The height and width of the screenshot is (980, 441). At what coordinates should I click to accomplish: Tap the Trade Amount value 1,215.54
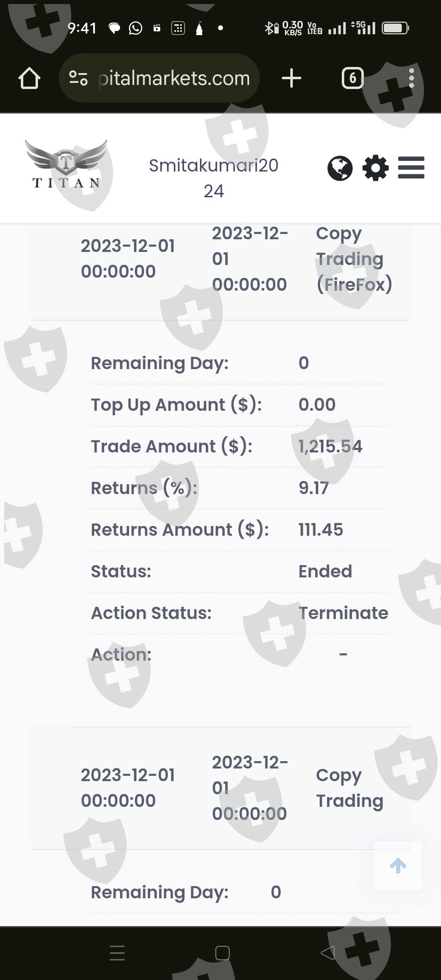[330, 446]
